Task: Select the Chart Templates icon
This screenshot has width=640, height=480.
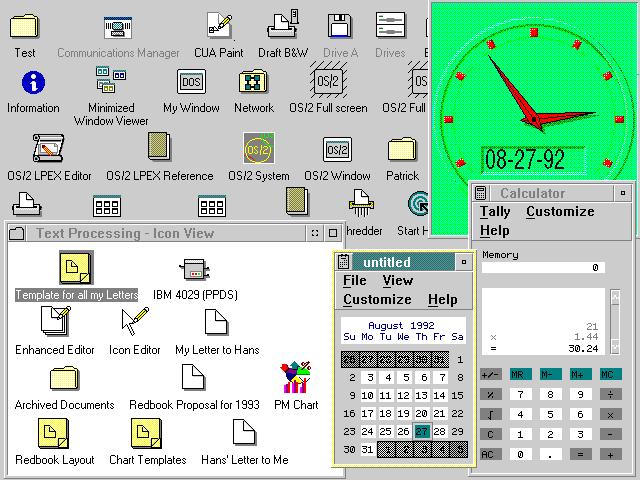Action: (146, 433)
